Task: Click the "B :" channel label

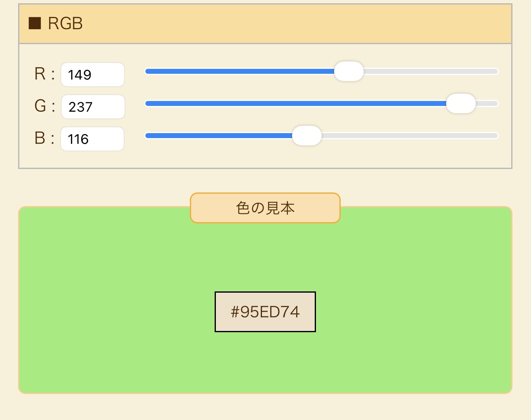Action: (x=44, y=138)
